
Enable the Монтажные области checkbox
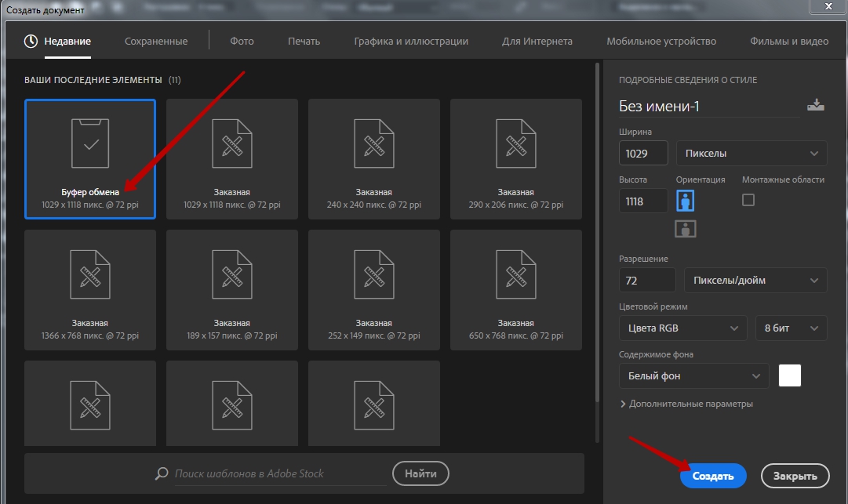748,200
